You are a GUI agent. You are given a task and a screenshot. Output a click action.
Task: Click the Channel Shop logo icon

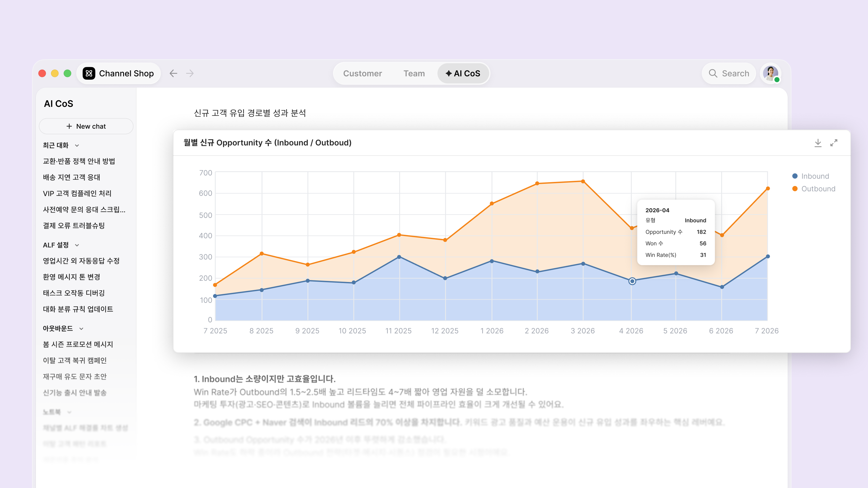click(89, 73)
